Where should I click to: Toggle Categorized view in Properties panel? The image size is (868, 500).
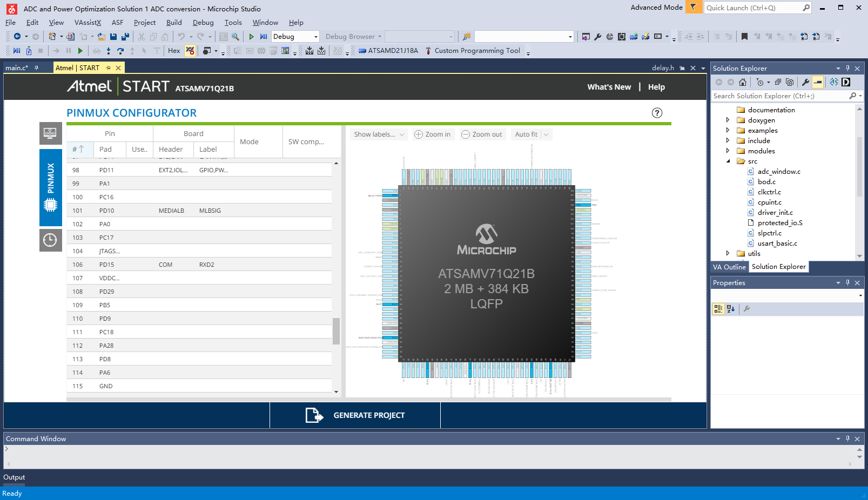click(x=718, y=309)
